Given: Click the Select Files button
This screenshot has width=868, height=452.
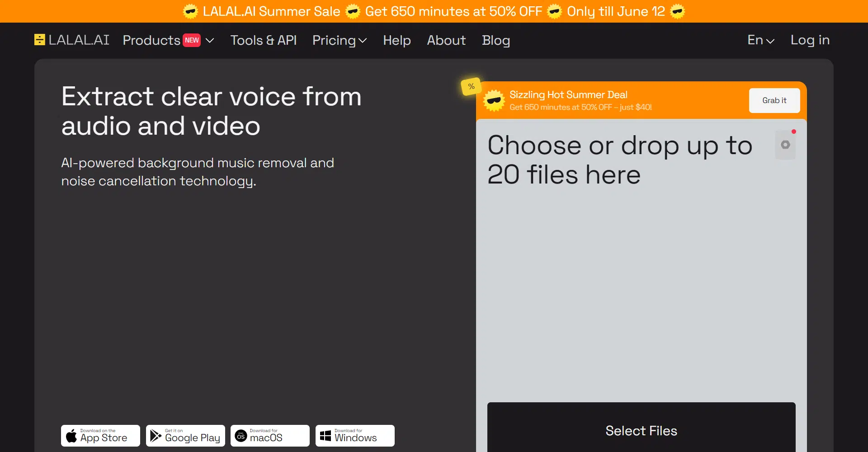Looking at the screenshot, I should (641, 430).
